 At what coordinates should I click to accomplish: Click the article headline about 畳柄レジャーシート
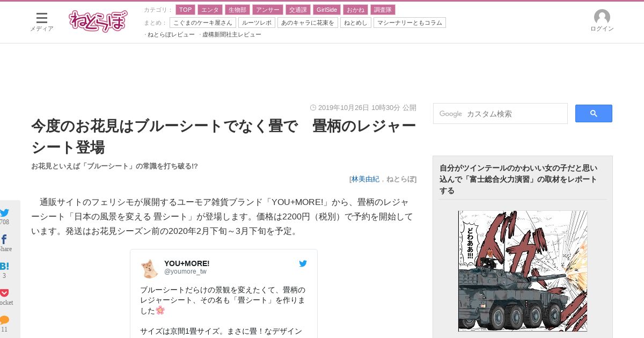(224, 136)
